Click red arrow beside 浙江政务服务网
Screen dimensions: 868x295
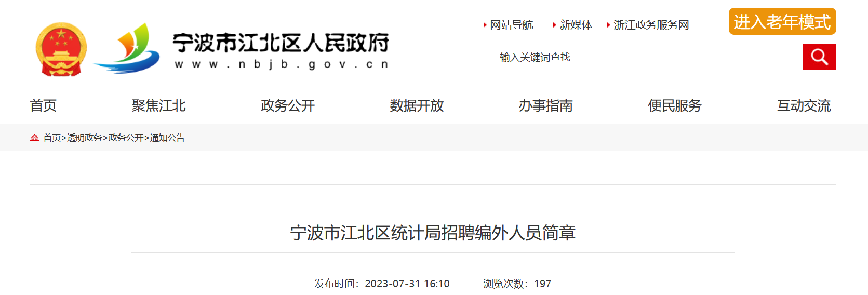(x=608, y=25)
